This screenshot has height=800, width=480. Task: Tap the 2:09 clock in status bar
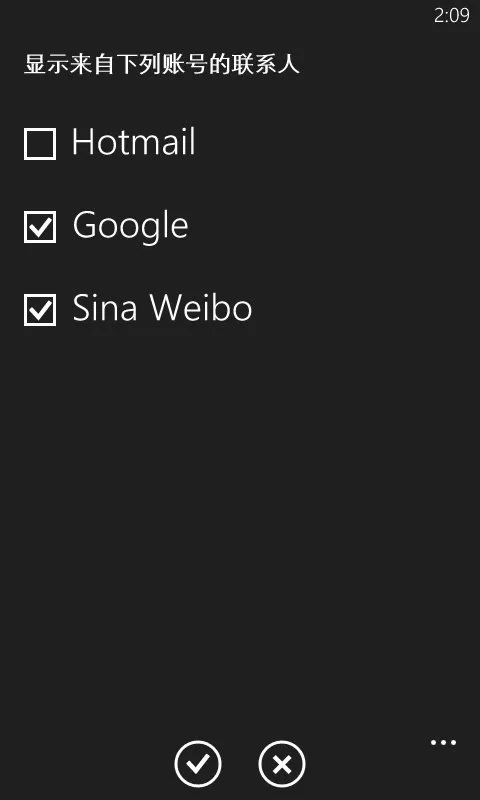tap(451, 16)
